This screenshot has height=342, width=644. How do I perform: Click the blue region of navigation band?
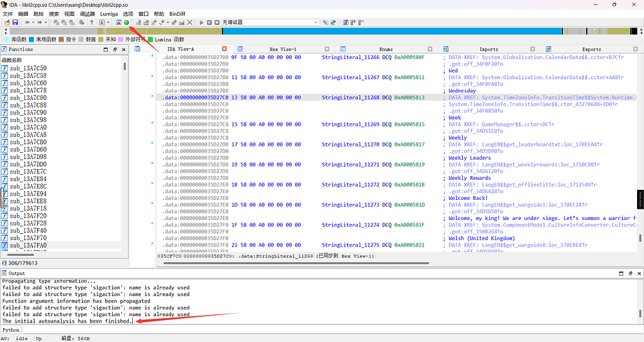pos(392,31)
